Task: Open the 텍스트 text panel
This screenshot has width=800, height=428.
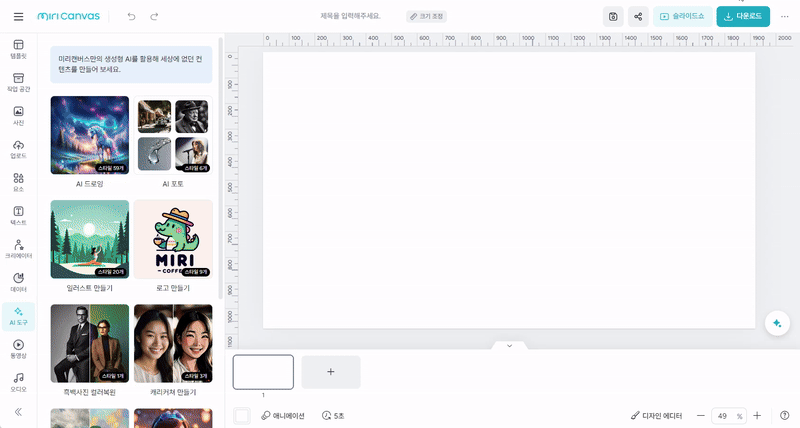Action: (x=18, y=216)
